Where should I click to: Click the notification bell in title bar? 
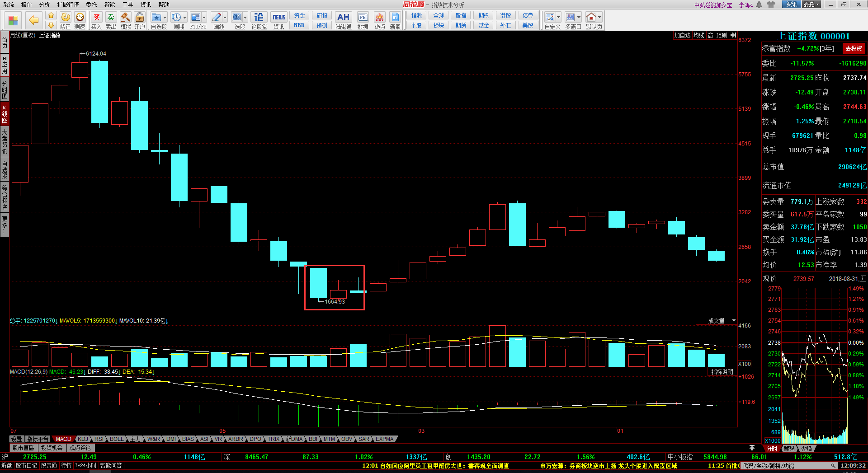[x=759, y=5]
